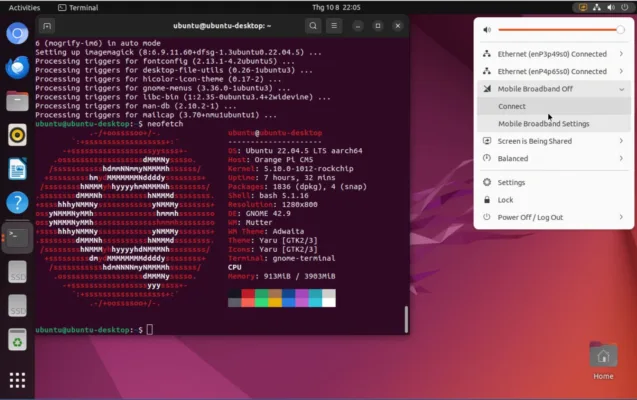Viewport: 637px width, 400px height.
Task: Open the Chromium browser from the dock
Action: point(17,33)
